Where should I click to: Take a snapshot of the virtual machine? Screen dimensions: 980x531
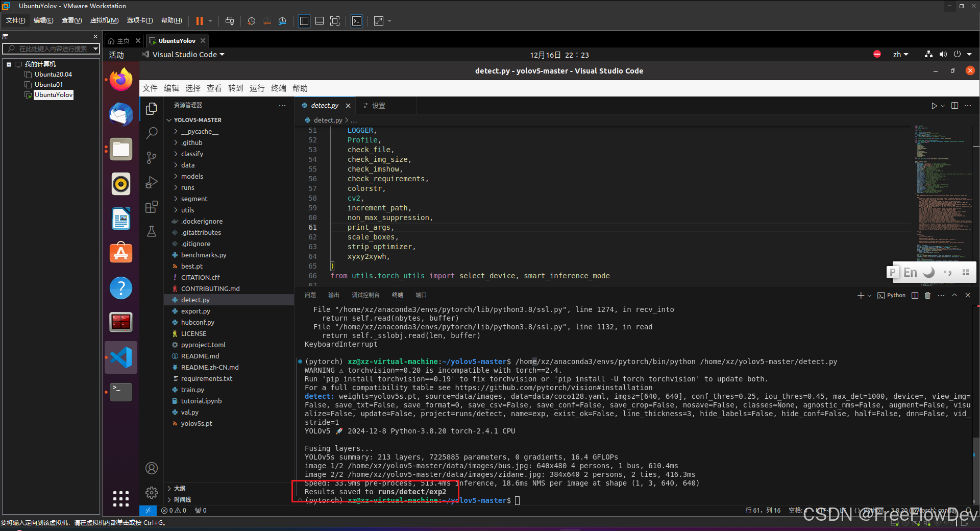[251, 21]
